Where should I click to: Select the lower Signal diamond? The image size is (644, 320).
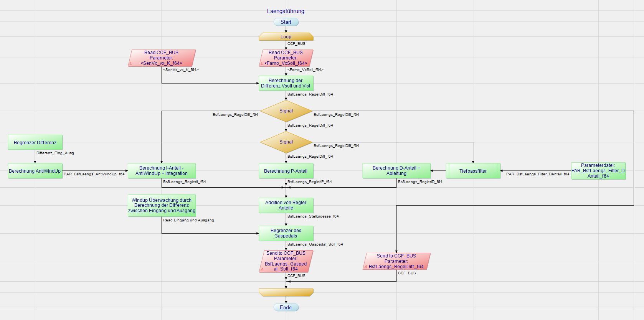click(286, 142)
